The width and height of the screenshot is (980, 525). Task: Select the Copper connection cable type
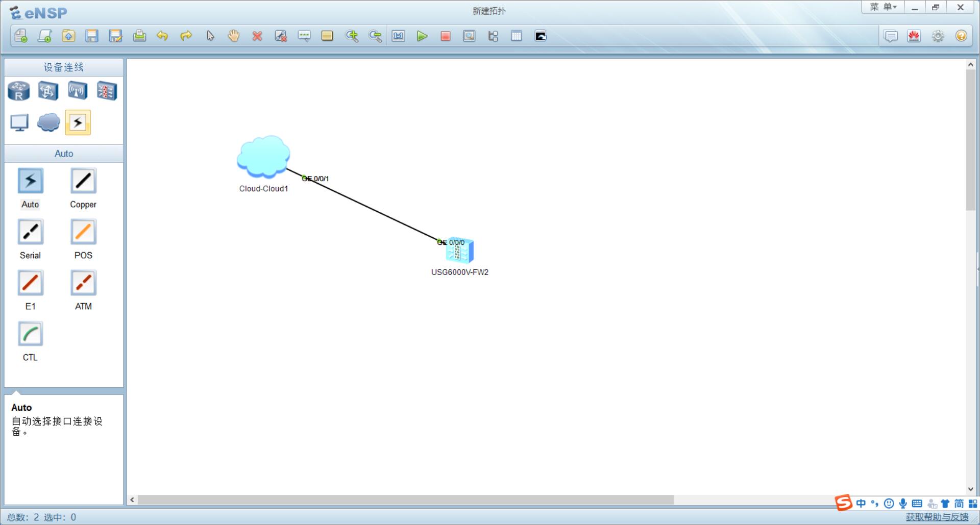pos(83,181)
